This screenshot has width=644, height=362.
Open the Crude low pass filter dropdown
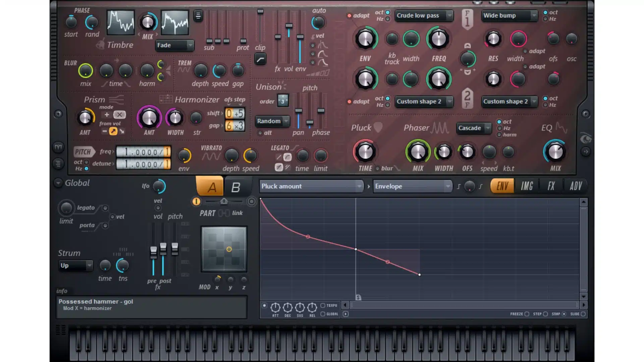[x=424, y=15]
